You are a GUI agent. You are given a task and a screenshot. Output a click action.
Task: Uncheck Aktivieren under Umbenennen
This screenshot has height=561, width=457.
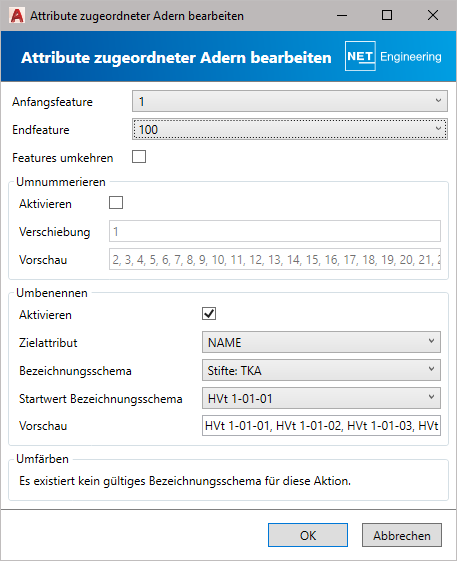[x=209, y=313]
